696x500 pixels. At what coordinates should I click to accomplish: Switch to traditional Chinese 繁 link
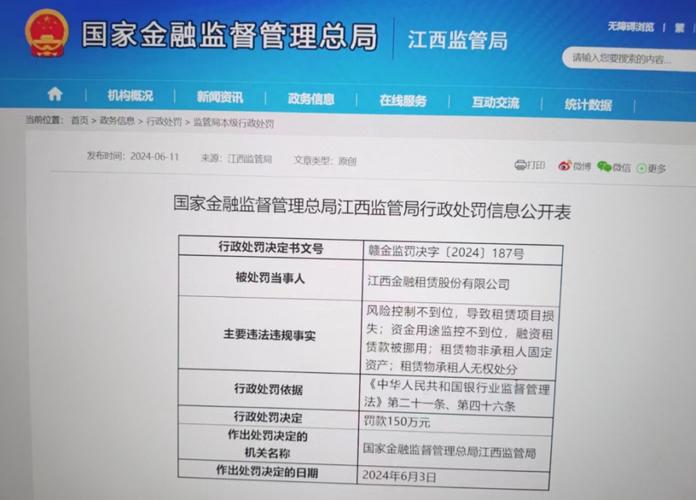click(680, 28)
